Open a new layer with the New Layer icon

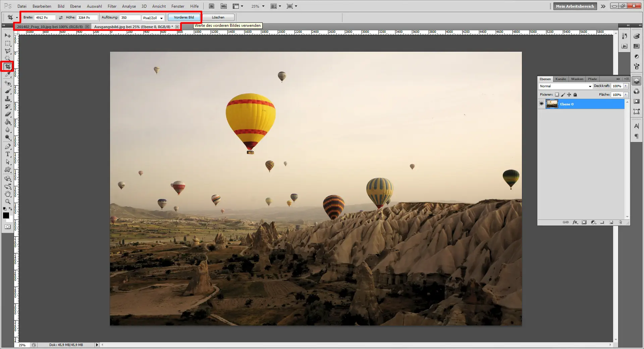[x=612, y=222]
